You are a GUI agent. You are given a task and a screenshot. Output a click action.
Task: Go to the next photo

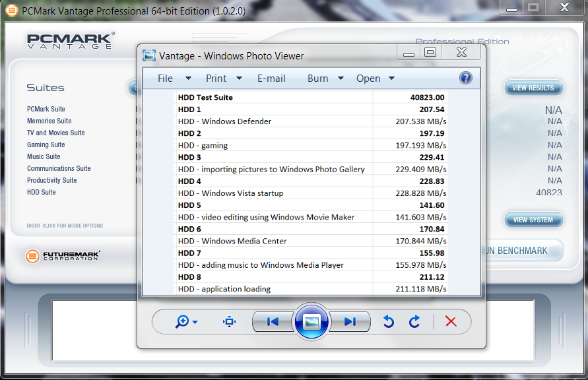click(x=350, y=321)
